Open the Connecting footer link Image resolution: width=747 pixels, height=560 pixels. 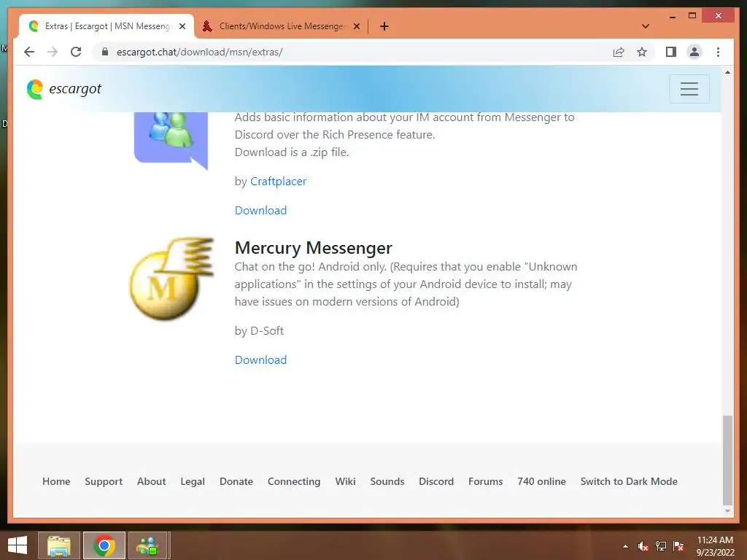click(294, 481)
